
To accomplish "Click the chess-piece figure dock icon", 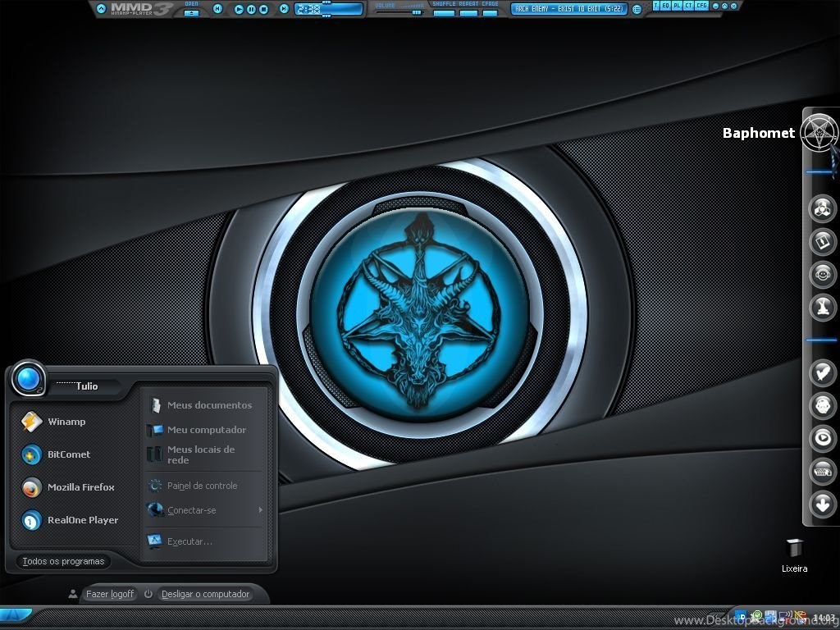I will tap(822, 307).
